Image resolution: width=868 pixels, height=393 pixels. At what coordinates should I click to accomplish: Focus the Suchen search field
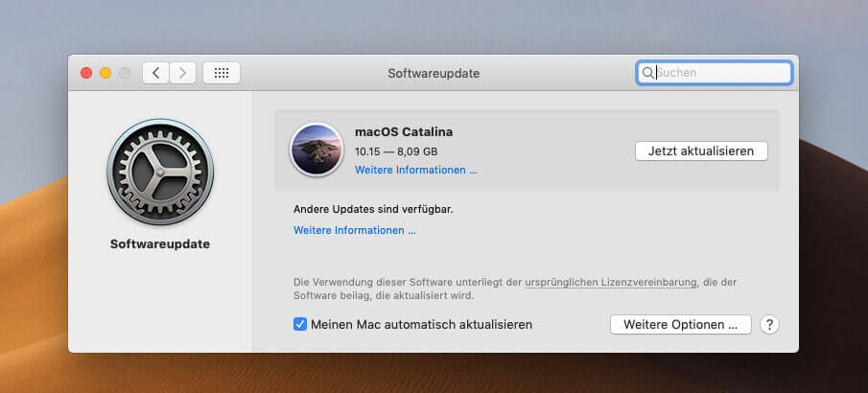[x=719, y=73]
